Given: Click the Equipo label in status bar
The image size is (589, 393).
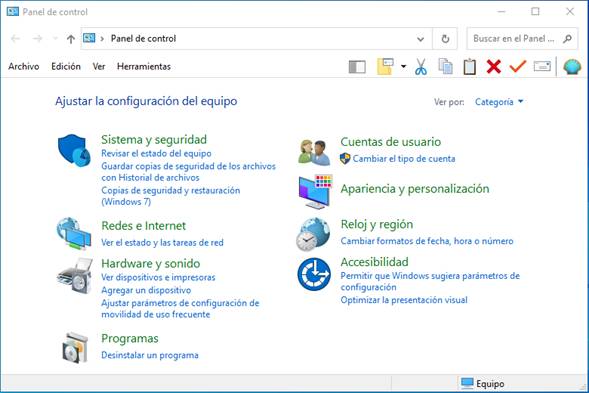Looking at the screenshot, I should (490, 384).
